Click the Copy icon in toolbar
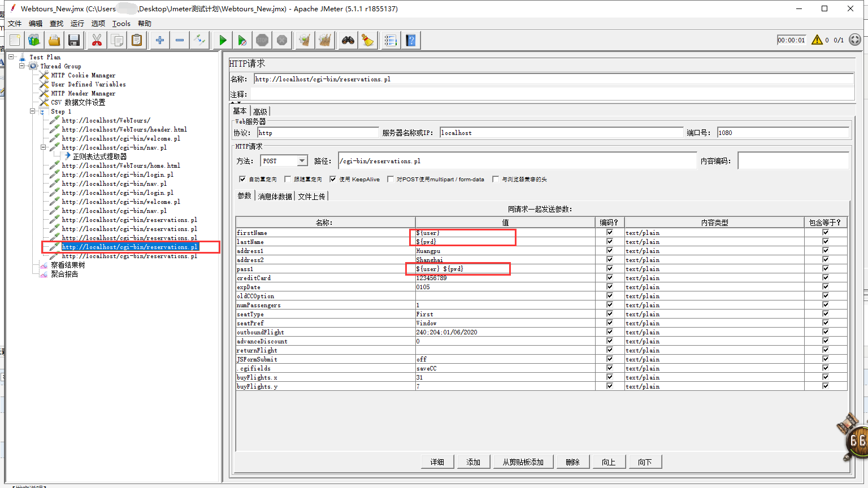This screenshot has width=868, height=488. (x=117, y=40)
